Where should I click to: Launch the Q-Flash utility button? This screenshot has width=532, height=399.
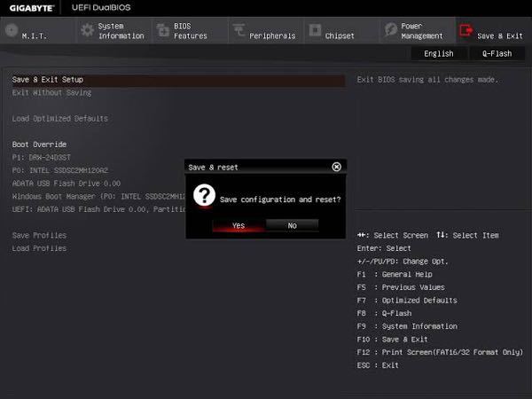[x=497, y=53]
